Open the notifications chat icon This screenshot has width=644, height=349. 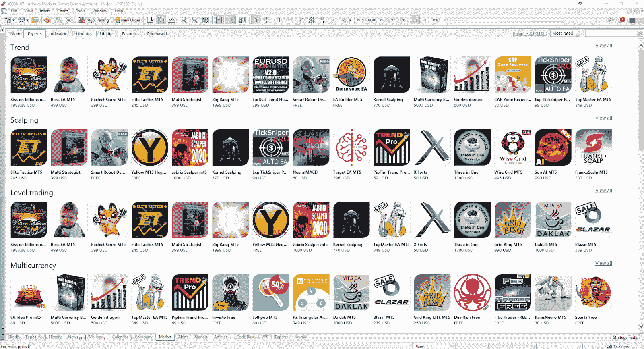click(x=622, y=20)
